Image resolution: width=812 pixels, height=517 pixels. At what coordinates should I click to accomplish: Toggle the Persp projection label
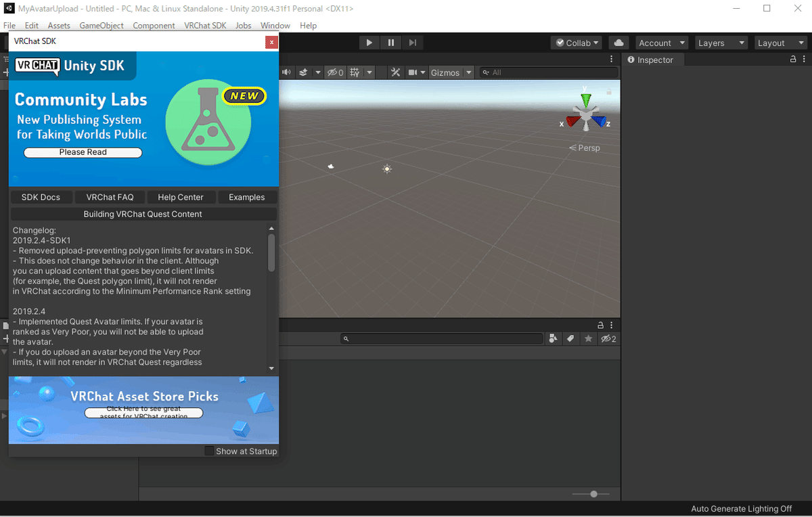point(585,148)
